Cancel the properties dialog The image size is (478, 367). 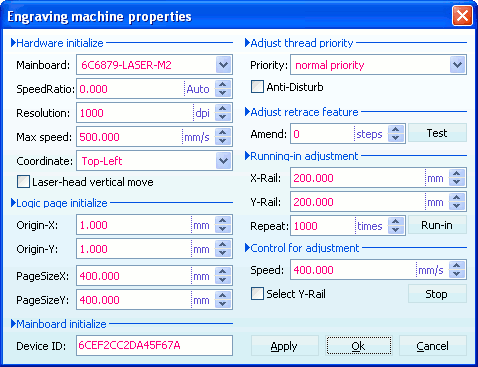pyautogui.click(x=433, y=346)
